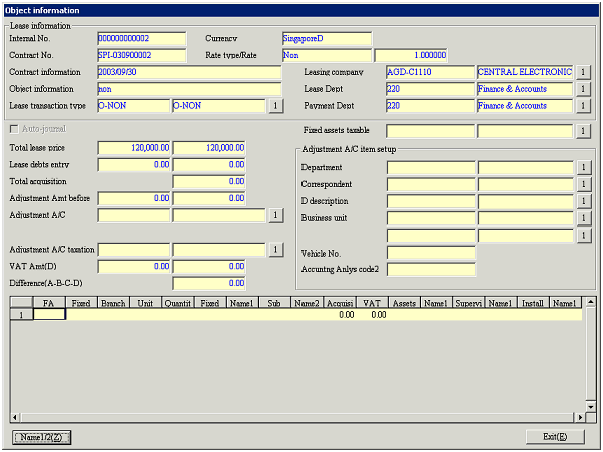Click grid scroll left arrow
Screen dimensions: 603x452
15,417
